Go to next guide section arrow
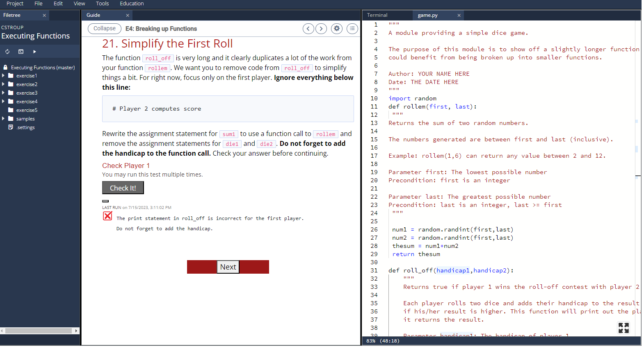This screenshot has height=347, width=644. pos(321,29)
